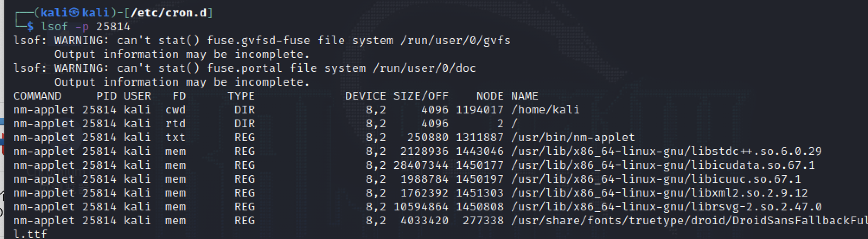Click the kali㉿kali username in prompt
This screenshot has width=868, height=239.
75,13
